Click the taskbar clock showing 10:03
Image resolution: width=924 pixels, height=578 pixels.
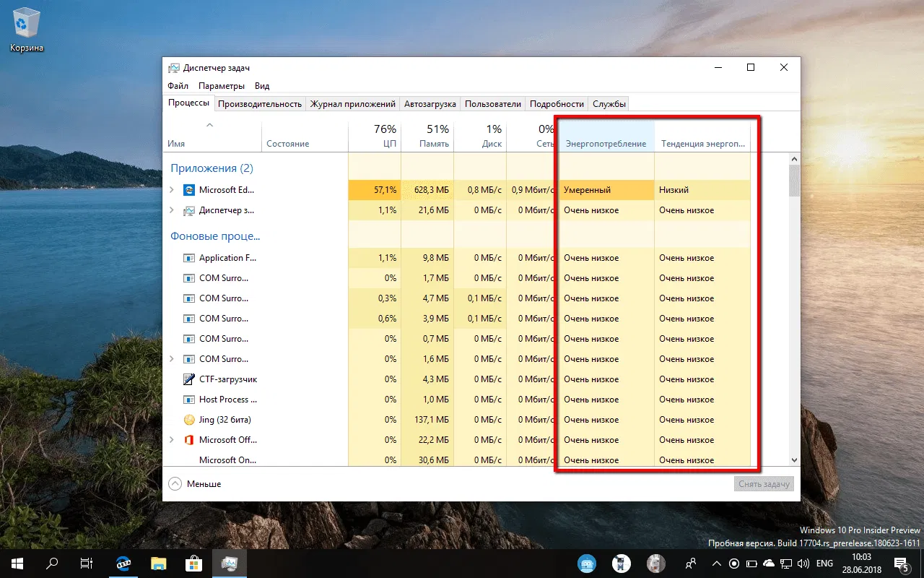pyautogui.click(x=861, y=564)
